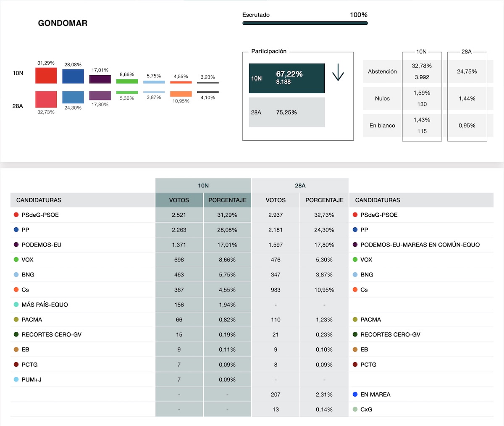Click the Escrutado progress bar

[305, 23]
